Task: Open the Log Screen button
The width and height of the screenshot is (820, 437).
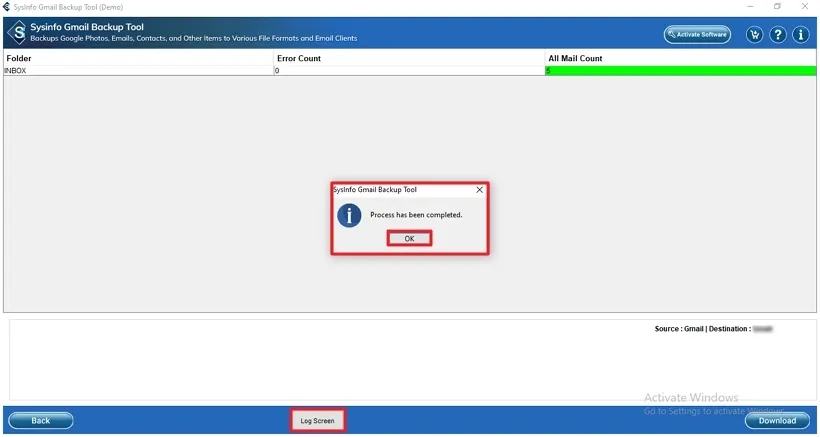Action: [x=317, y=420]
